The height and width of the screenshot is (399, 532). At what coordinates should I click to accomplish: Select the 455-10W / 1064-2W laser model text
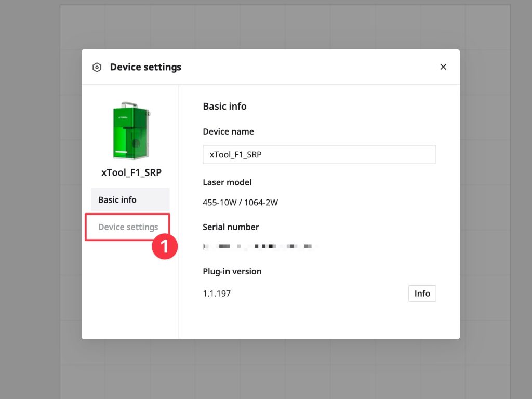tap(240, 203)
